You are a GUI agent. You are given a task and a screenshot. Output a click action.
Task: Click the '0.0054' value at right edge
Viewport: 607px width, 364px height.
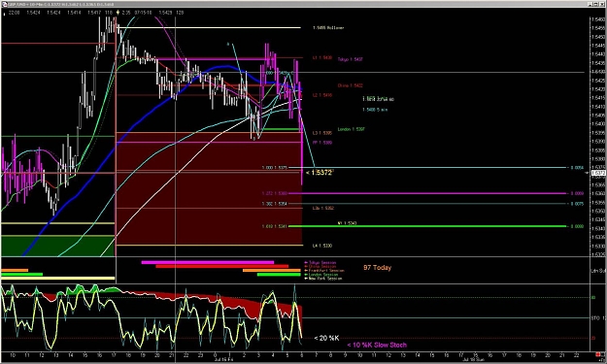point(577,168)
